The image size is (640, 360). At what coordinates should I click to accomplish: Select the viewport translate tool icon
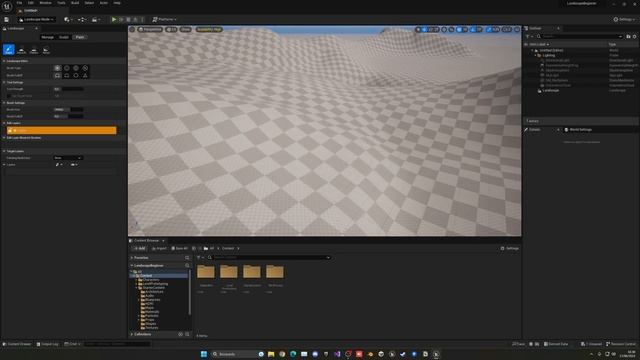[x=424, y=29]
